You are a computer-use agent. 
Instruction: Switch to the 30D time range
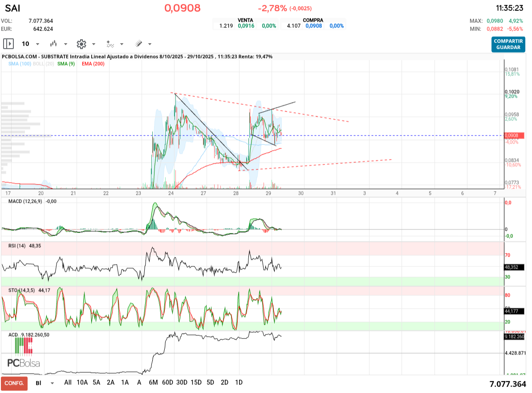click(182, 382)
